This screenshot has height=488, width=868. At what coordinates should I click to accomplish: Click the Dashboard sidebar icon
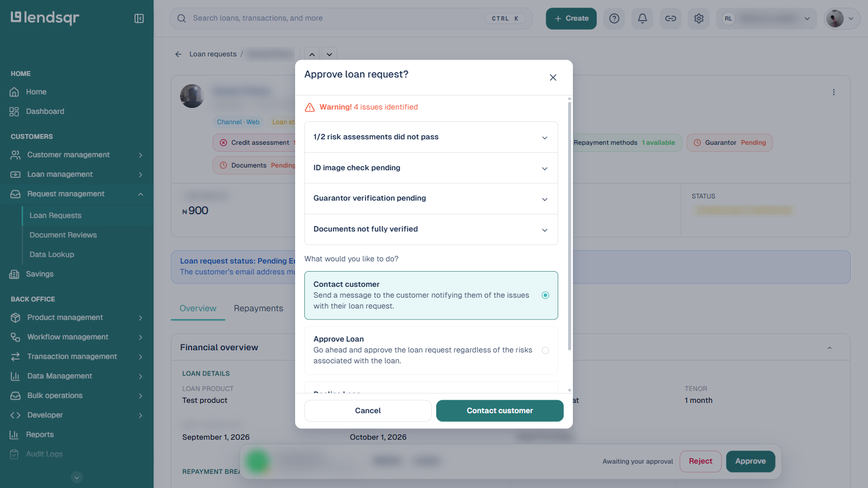14,112
